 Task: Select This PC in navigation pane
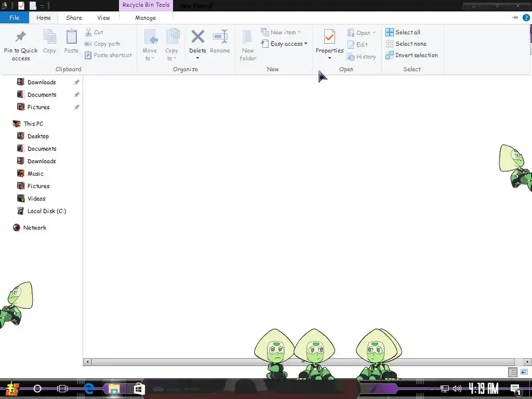[33, 124]
